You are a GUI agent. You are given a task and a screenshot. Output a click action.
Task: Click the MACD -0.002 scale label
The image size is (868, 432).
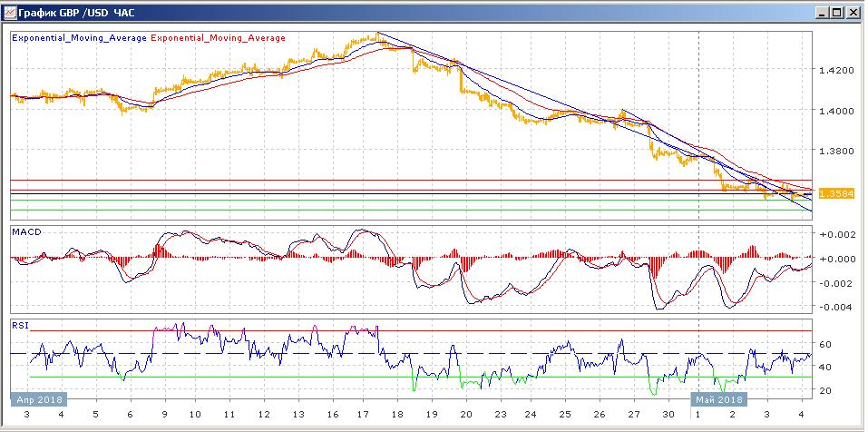point(834,283)
